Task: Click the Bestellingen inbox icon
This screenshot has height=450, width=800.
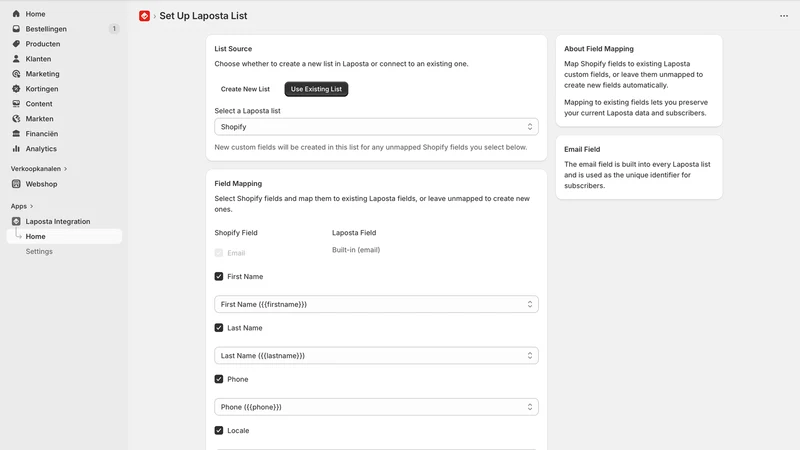Action: pos(16,29)
